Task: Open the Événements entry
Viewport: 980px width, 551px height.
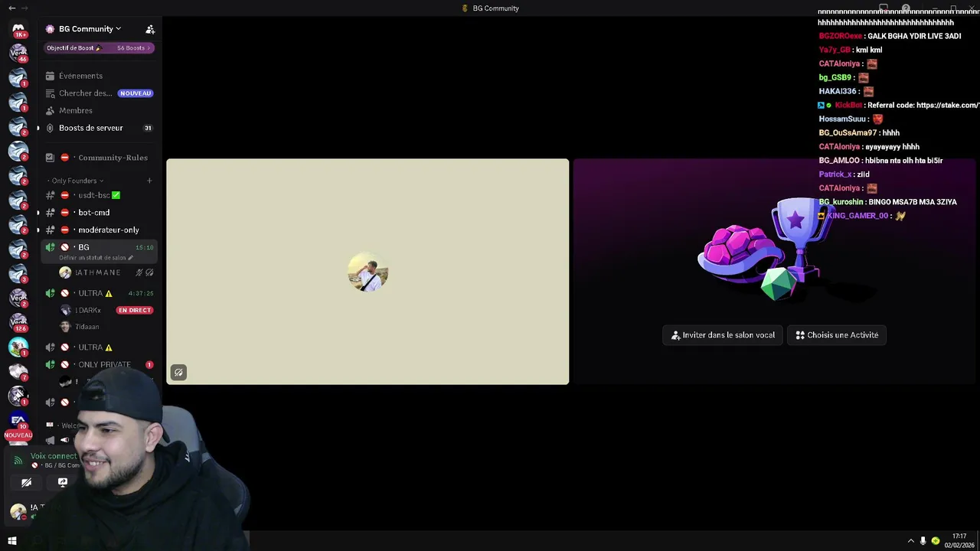Action: pos(100,76)
